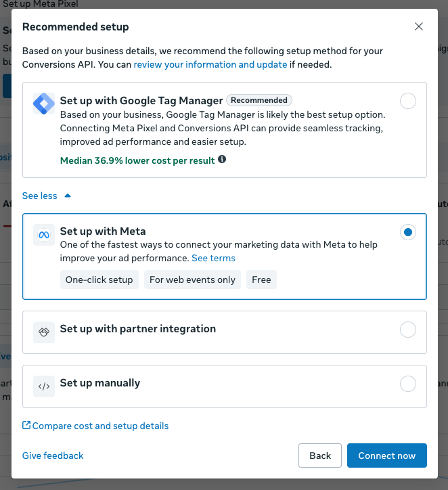Select the Set up with Meta radio button
This screenshot has width=448, height=490.
(x=407, y=232)
